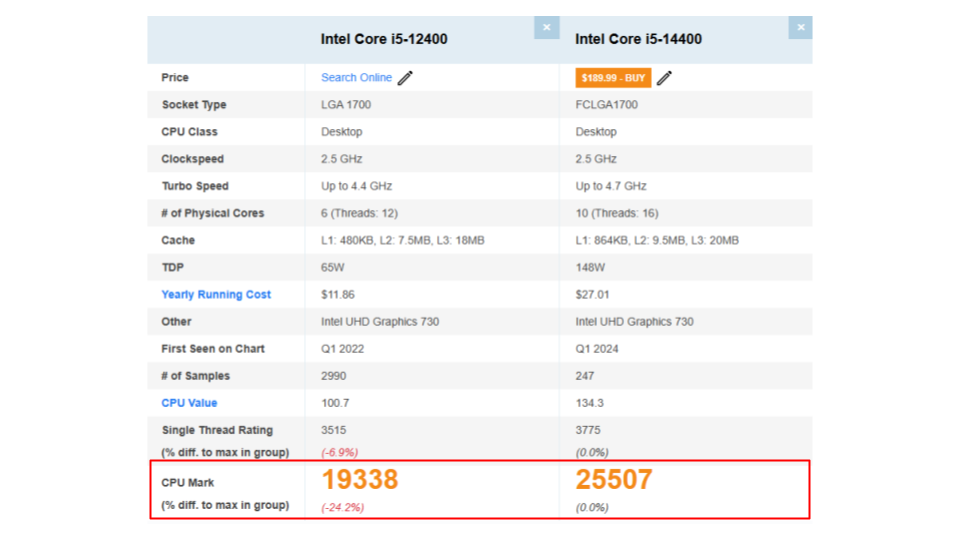
Task: Click the 3515 single thread rating
Action: click(x=334, y=430)
